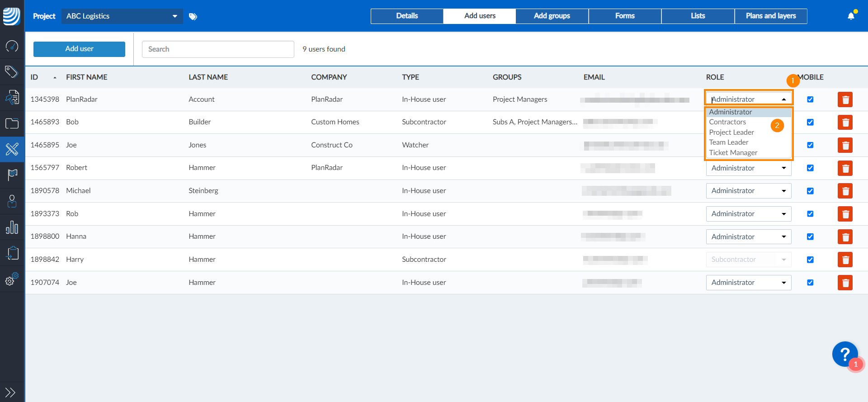The image size is (868, 402).
Task: Delete user Bob Builder with trash icon
Action: tap(845, 123)
